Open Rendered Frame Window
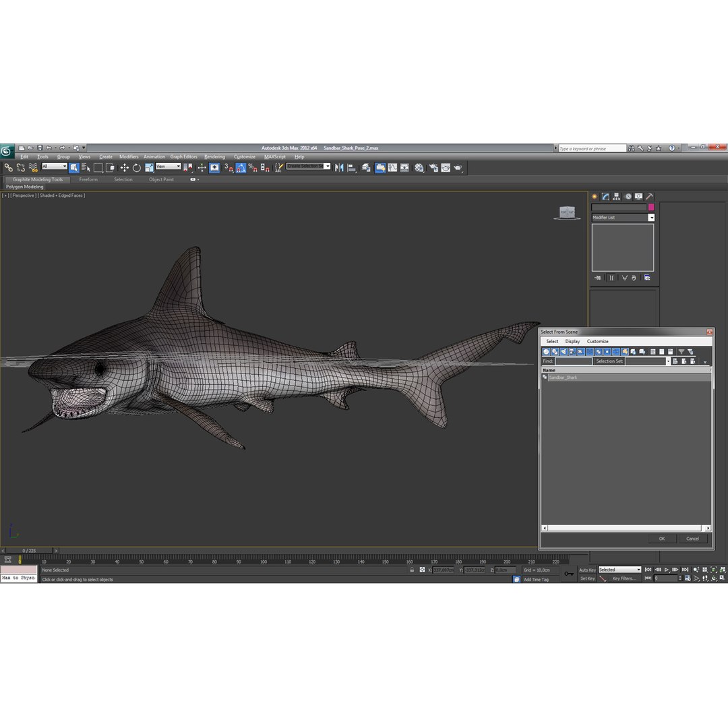728x728 pixels. [x=446, y=168]
